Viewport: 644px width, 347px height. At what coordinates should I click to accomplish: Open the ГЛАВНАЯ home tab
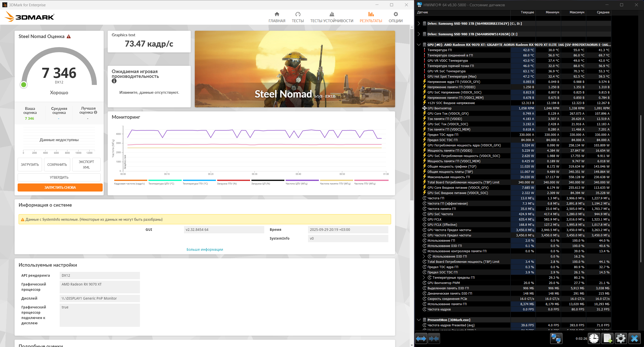277,17
